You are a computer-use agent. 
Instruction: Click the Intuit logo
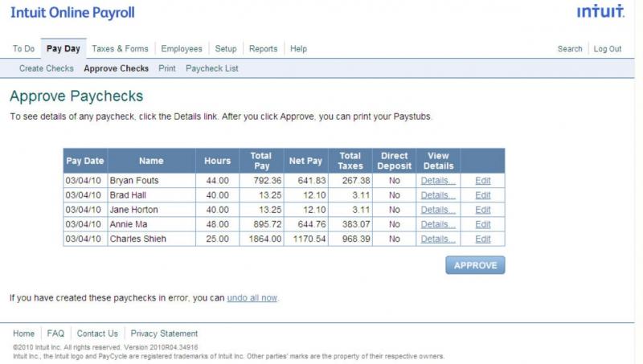[600, 11]
